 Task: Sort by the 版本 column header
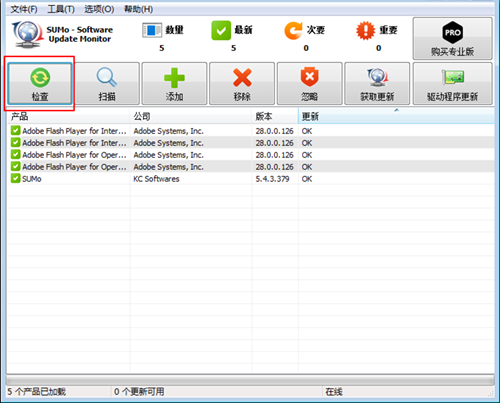275,116
